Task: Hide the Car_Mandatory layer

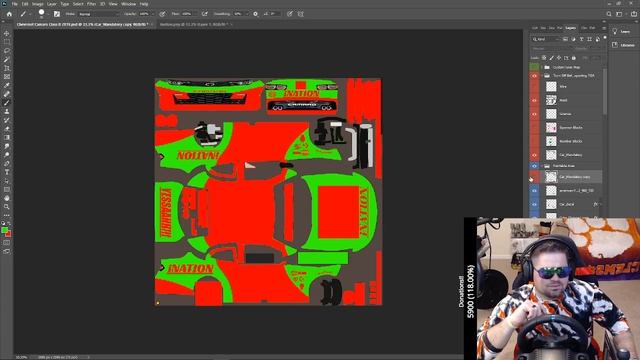Action: click(x=534, y=155)
